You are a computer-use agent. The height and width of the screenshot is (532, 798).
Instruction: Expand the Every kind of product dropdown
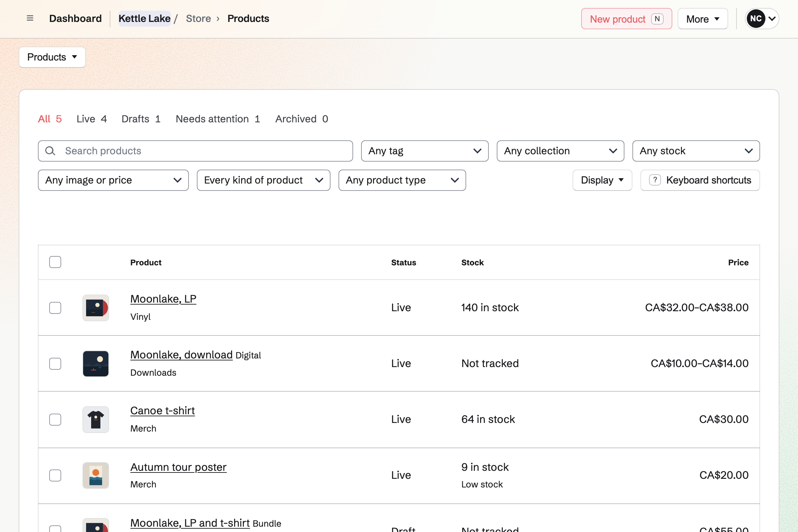(x=263, y=180)
